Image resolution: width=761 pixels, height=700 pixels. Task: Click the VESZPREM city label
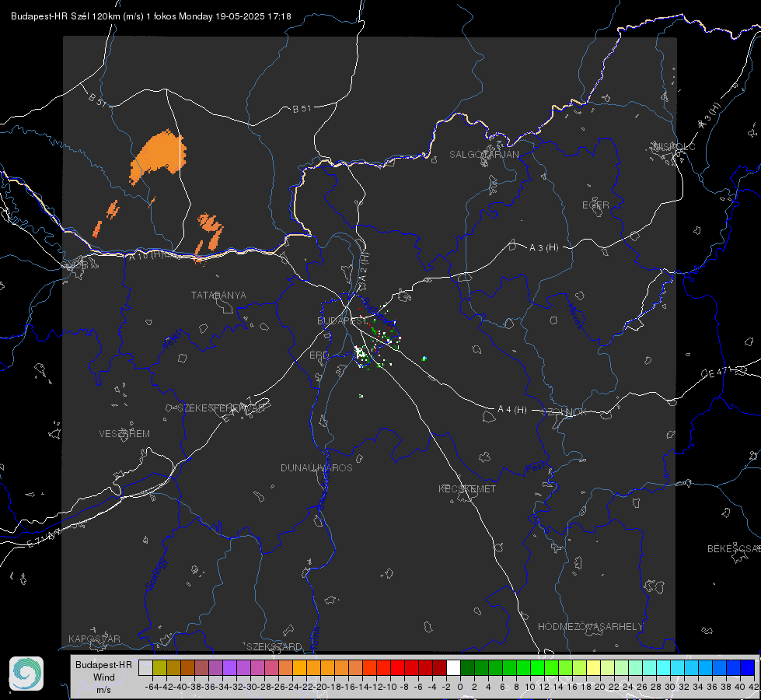coord(124,434)
